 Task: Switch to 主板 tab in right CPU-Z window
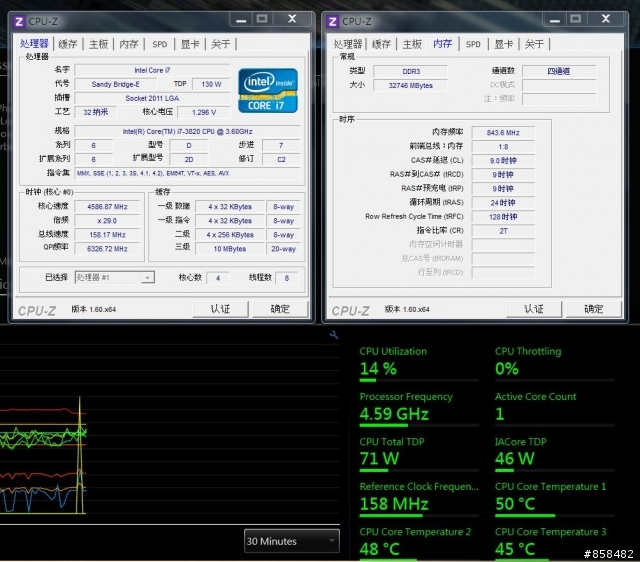click(x=412, y=44)
